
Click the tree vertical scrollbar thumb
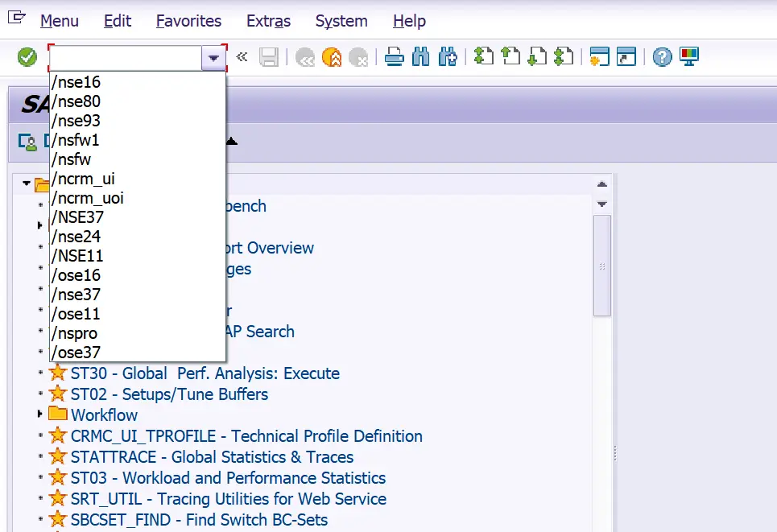coord(602,266)
